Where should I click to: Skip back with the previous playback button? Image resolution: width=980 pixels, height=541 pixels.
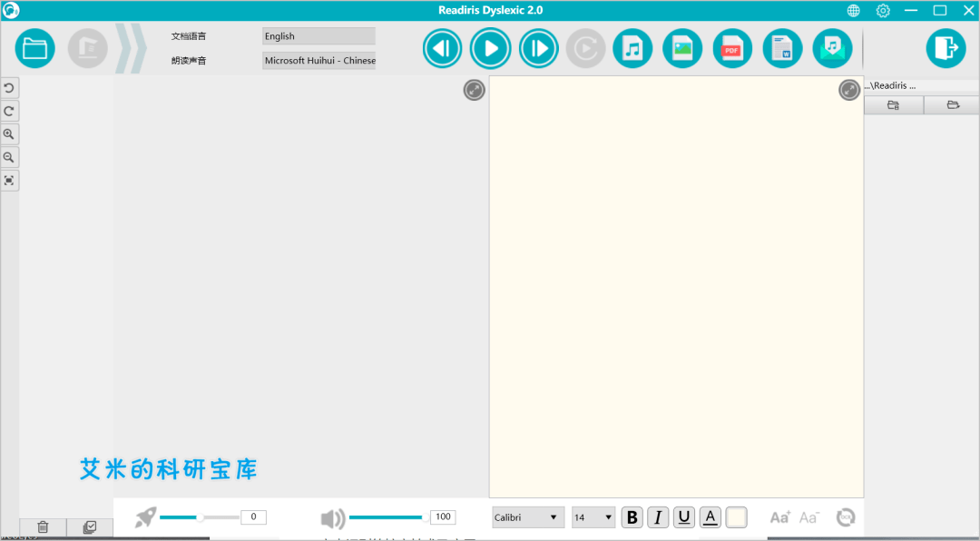pos(442,48)
